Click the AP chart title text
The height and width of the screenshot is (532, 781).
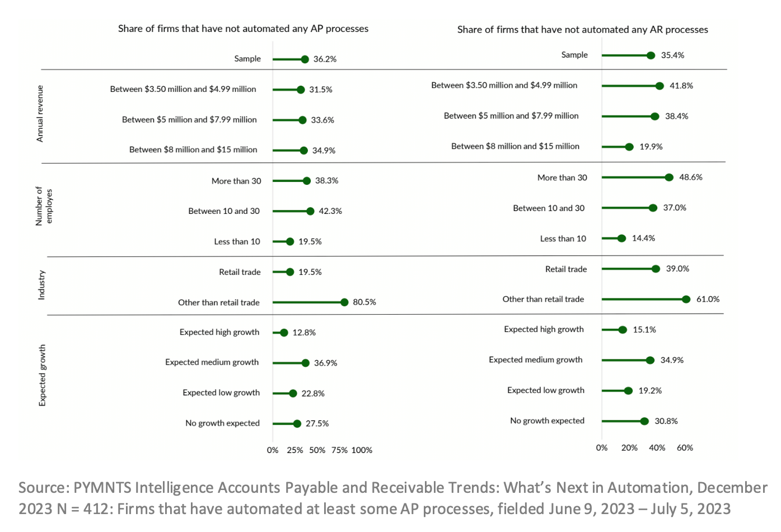243,29
